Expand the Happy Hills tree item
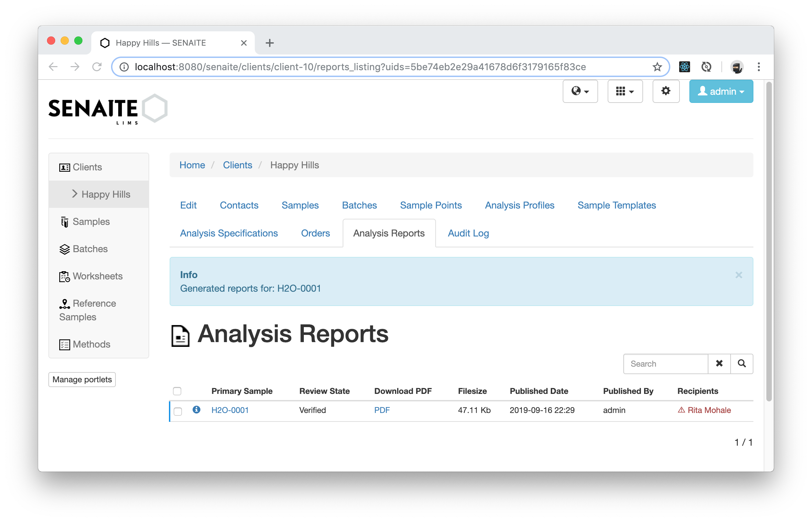 pos(73,194)
